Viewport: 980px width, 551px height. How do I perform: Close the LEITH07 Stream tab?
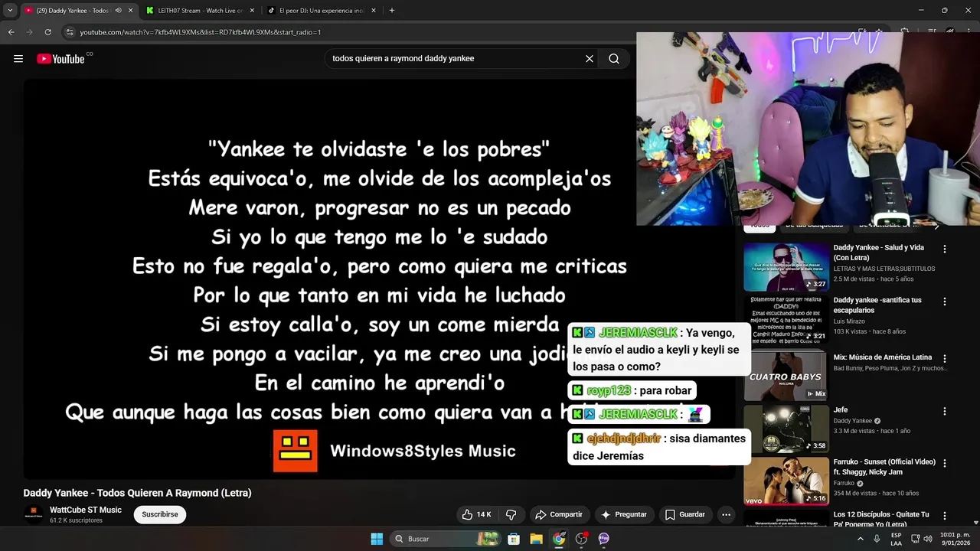[252, 11]
